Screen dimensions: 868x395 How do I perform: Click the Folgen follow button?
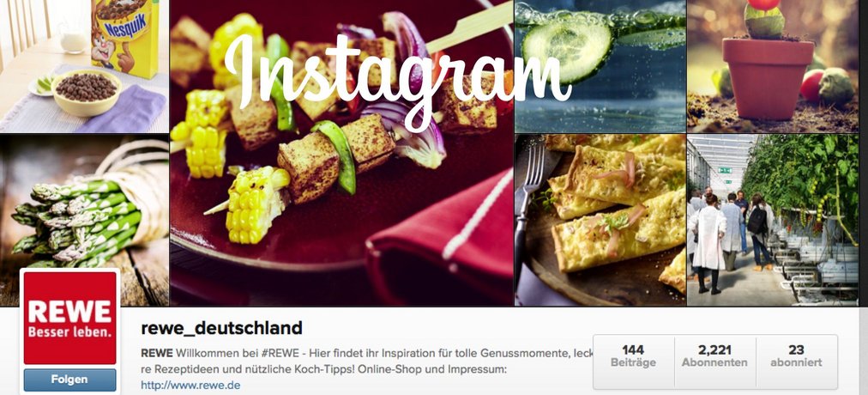click(x=69, y=380)
